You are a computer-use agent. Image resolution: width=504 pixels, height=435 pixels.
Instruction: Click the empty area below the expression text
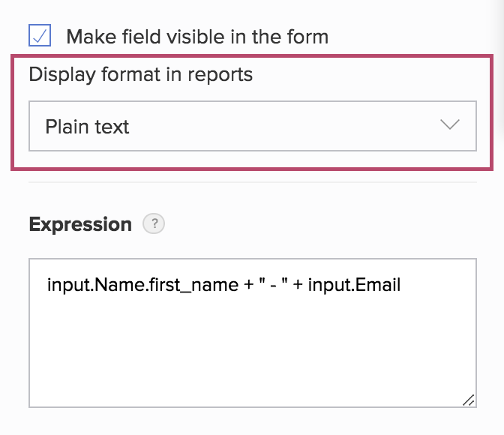pyautogui.click(x=252, y=352)
